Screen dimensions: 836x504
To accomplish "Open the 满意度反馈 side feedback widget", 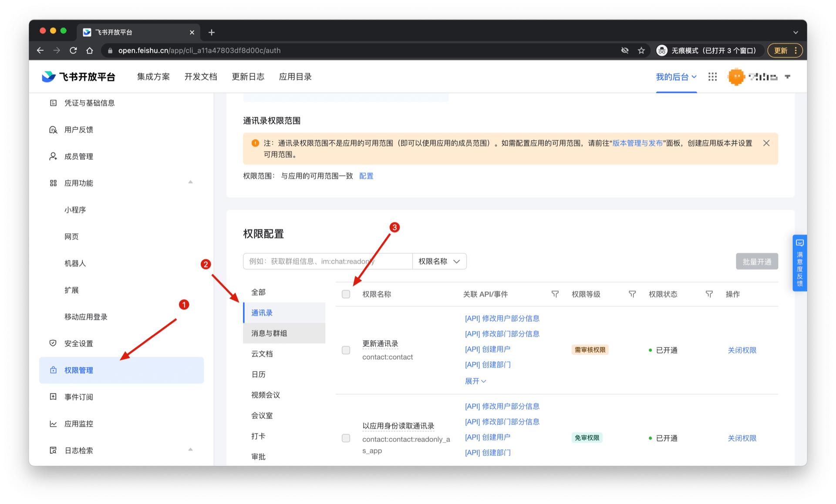I will click(799, 263).
